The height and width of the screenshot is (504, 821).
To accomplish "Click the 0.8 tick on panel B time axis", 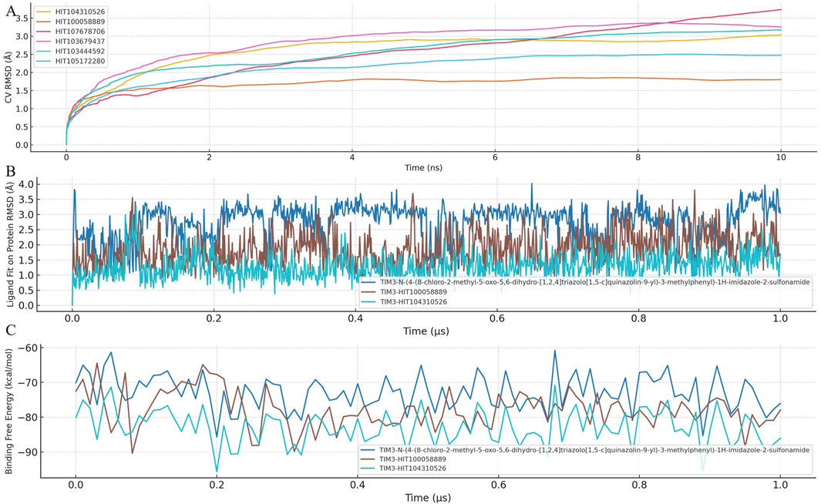I will [x=639, y=318].
